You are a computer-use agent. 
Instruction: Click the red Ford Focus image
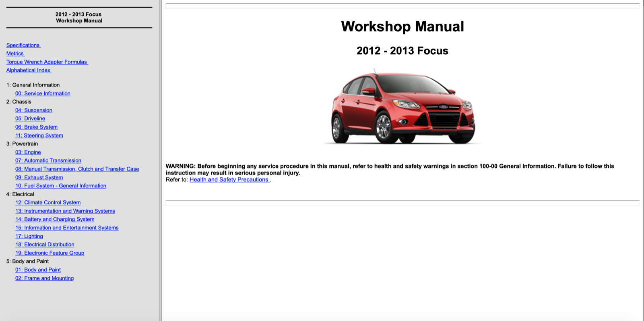coord(402,107)
